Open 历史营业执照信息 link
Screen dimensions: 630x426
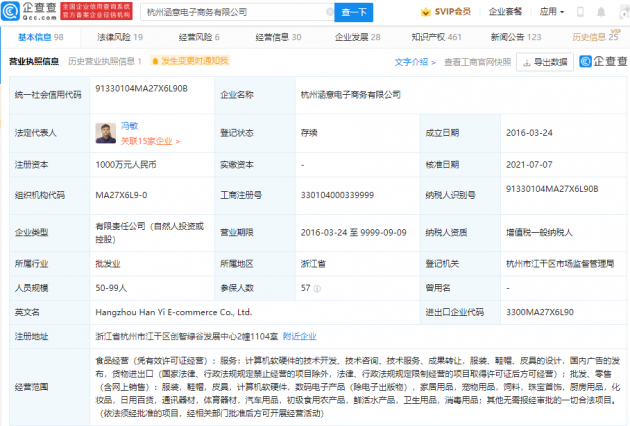[104, 61]
